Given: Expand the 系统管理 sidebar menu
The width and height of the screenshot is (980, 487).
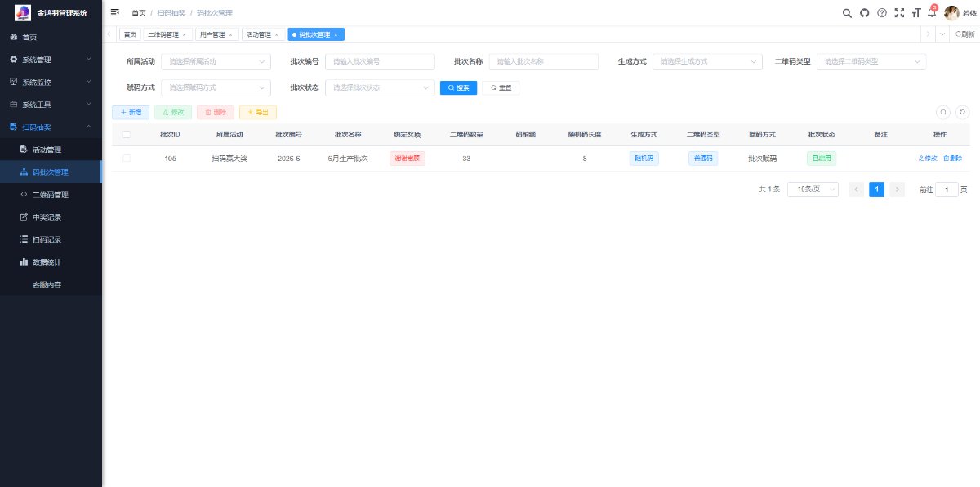Looking at the screenshot, I should (51, 60).
